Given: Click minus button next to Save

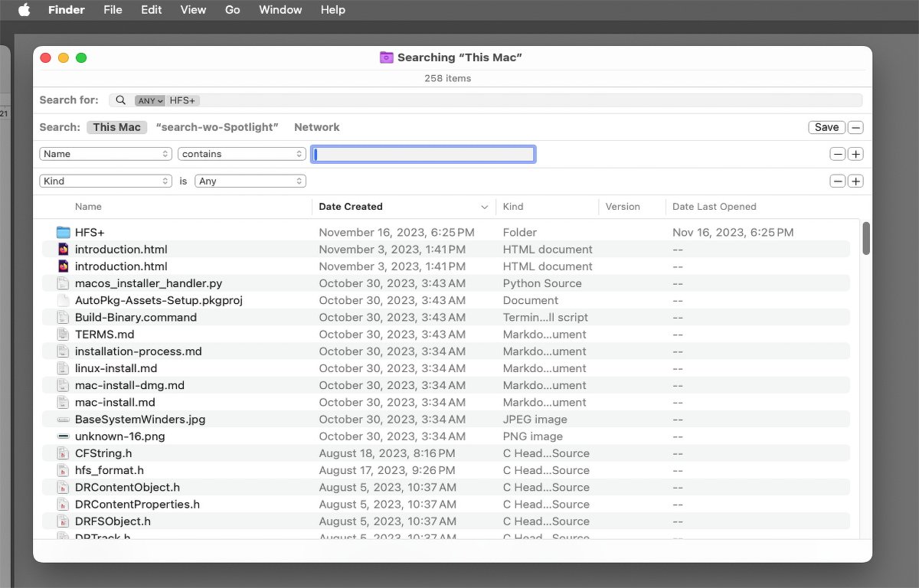Looking at the screenshot, I should [855, 128].
